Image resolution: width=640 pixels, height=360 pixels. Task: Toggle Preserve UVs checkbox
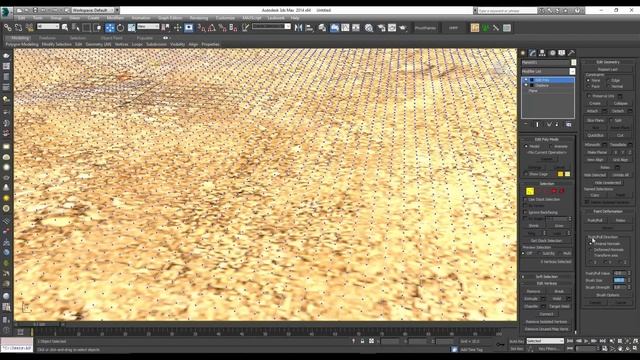(589, 96)
